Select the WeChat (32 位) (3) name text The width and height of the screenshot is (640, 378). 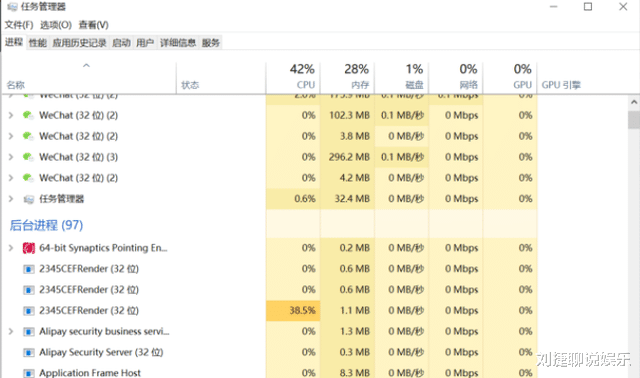click(78, 157)
